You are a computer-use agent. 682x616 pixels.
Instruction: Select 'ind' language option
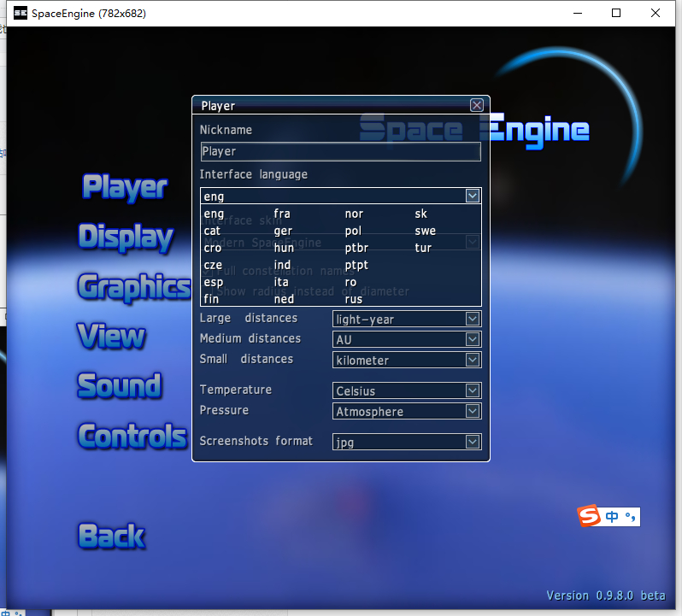point(282,265)
